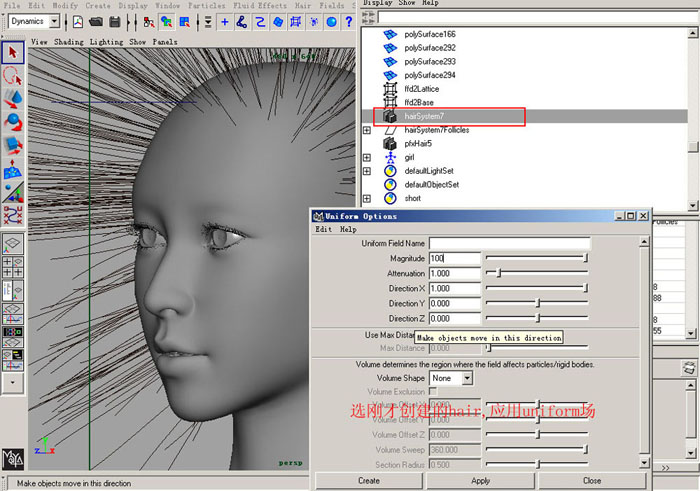Click the Close button in Uniform Options

pos(592,481)
